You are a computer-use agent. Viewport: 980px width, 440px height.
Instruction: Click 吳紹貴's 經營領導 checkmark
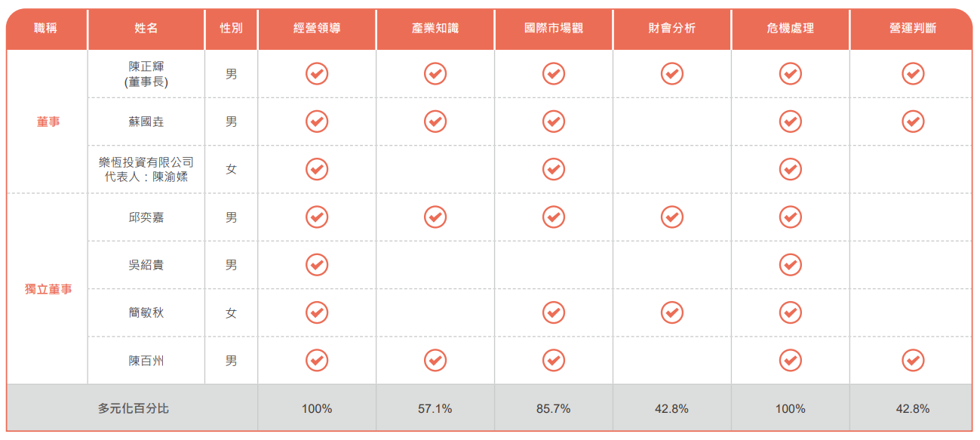pos(317,265)
